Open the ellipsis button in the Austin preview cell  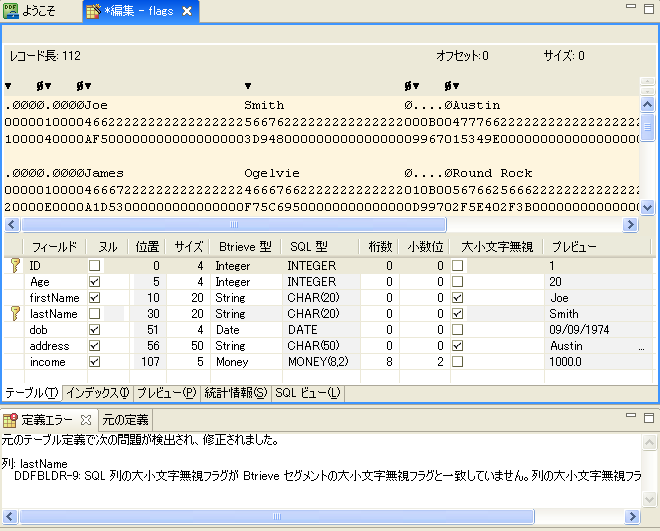(x=641, y=346)
